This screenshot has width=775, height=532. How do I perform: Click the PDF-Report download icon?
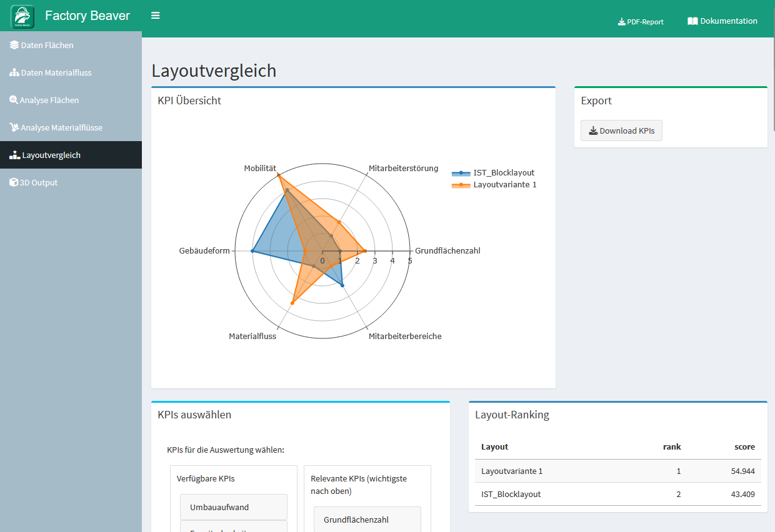click(621, 22)
